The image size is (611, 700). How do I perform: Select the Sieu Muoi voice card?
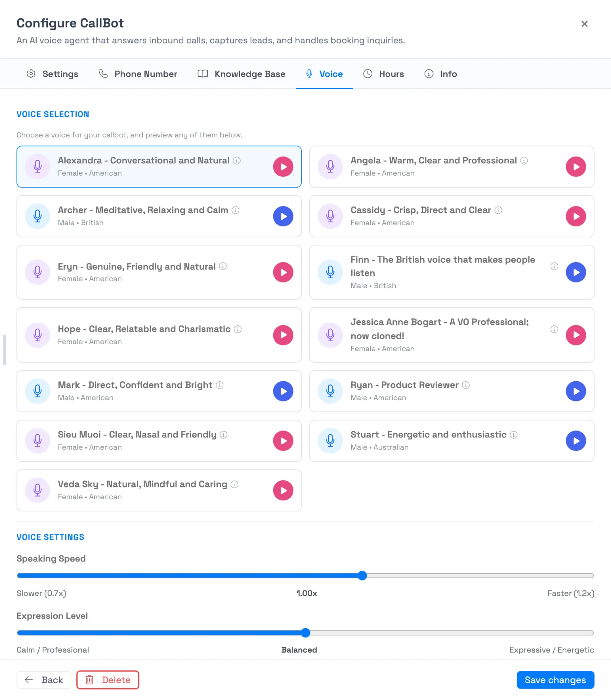159,441
